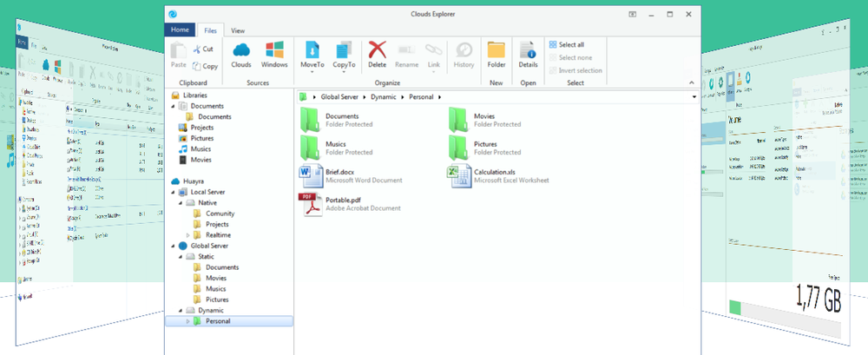Open the Musics protected folder icon
The width and height of the screenshot is (868, 355).
tap(310, 148)
